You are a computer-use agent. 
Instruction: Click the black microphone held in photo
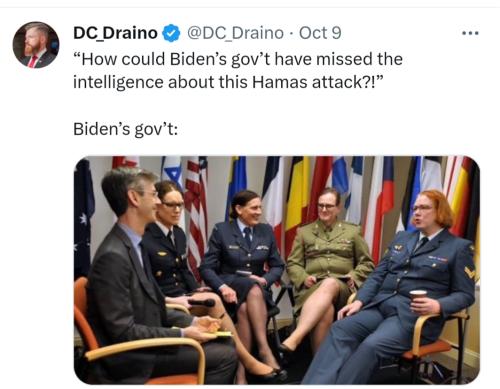pyautogui.click(x=201, y=303)
